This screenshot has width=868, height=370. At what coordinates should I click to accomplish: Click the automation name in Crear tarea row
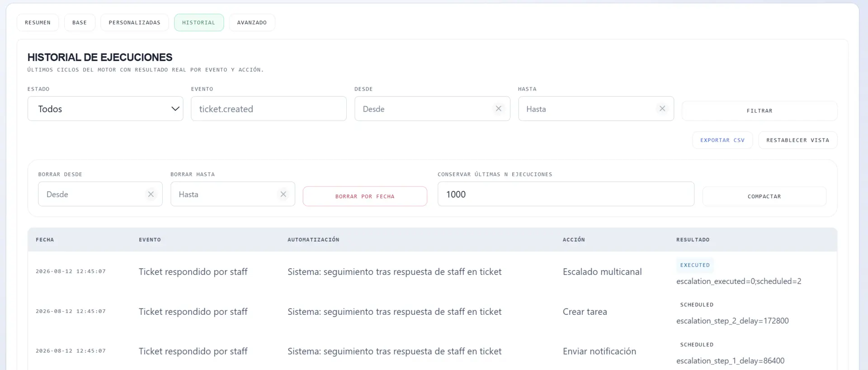(x=394, y=312)
